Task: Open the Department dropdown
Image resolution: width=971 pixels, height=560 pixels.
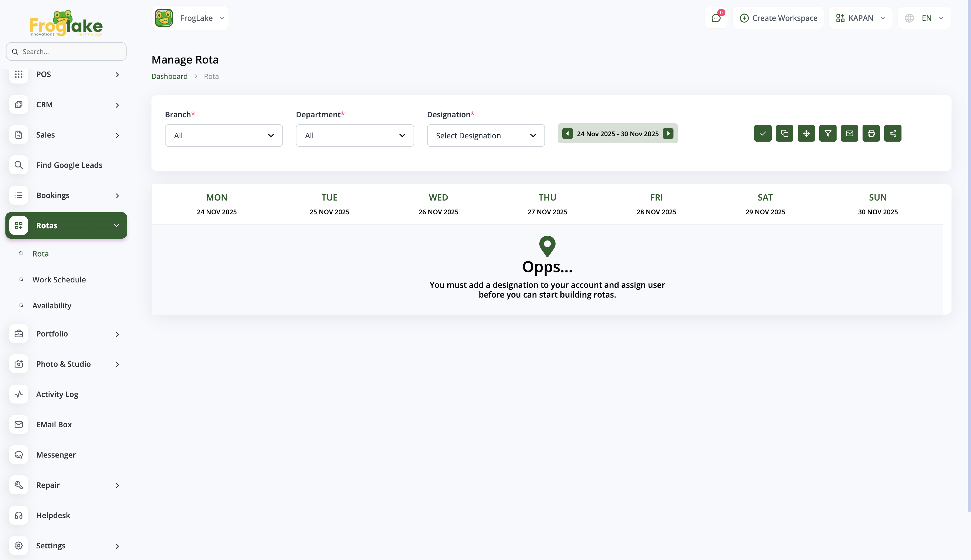Action: click(354, 135)
